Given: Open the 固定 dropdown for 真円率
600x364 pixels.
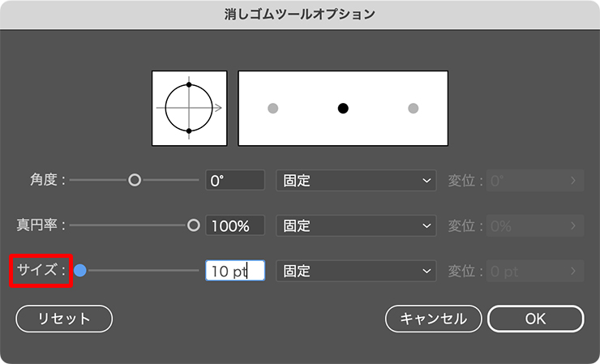Looking at the screenshot, I should point(356,226).
